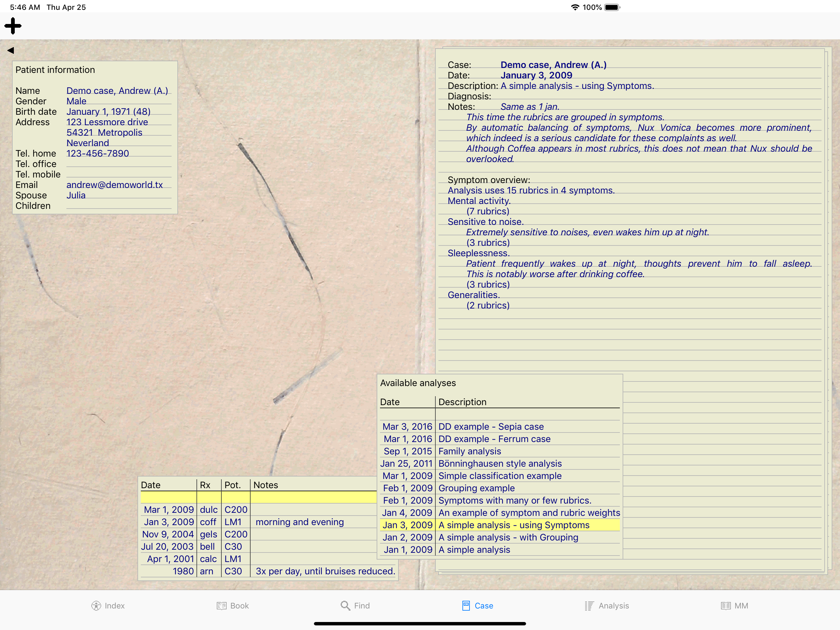Viewport: 840px width, 630px height.
Task: Tap the Spouse value 'Julia'
Action: [76, 195]
